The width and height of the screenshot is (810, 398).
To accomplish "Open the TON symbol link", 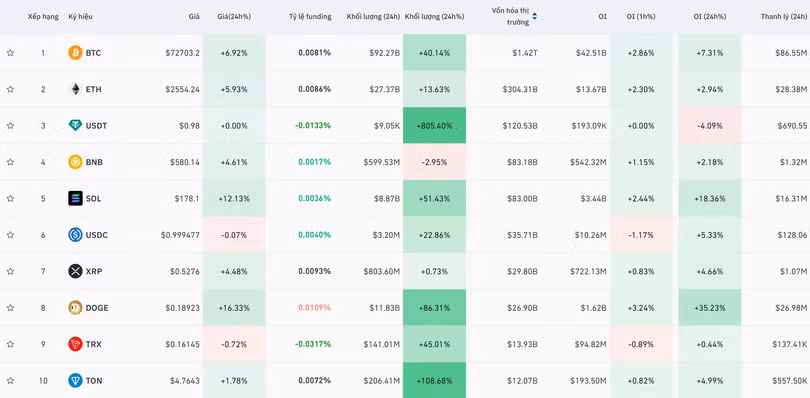I will [x=94, y=381].
